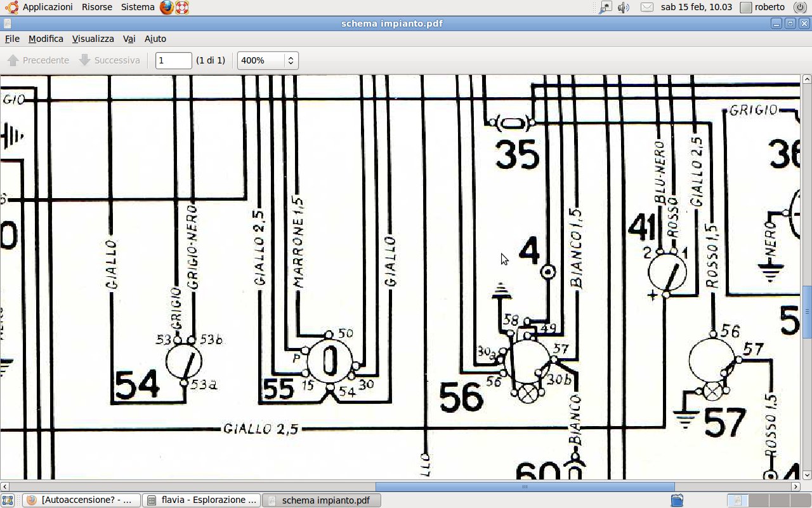Click the horizontal scrollbar thumb

tap(525, 487)
